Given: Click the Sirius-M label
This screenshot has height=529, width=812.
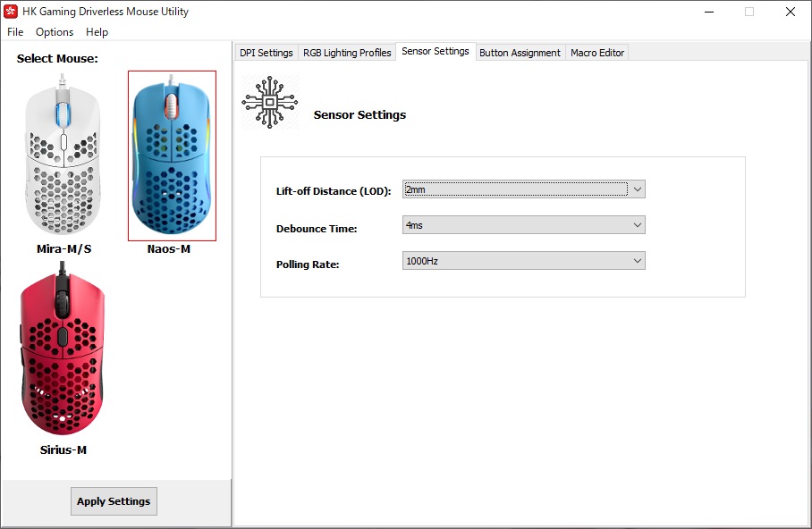Looking at the screenshot, I should (63, 449).
